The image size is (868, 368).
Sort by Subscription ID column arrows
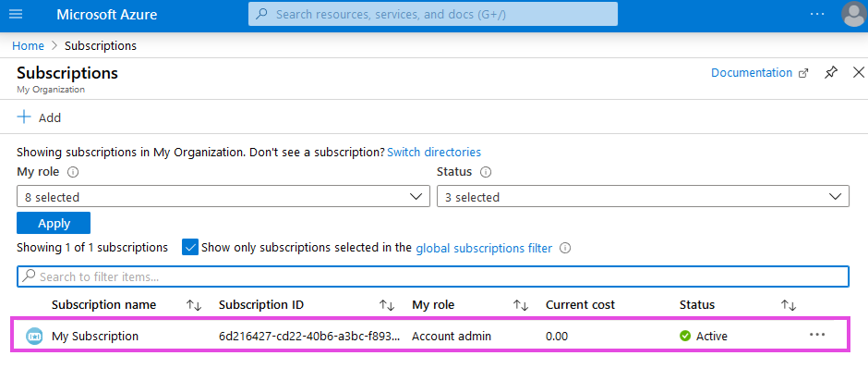pyautogui.click(x=386, y=305)
